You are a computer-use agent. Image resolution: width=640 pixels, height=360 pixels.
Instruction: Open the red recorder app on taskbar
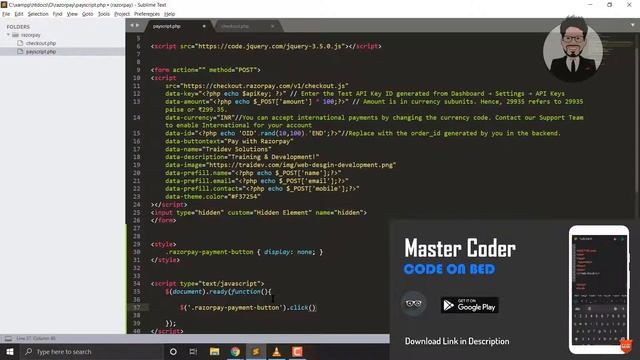pos(297,351)
